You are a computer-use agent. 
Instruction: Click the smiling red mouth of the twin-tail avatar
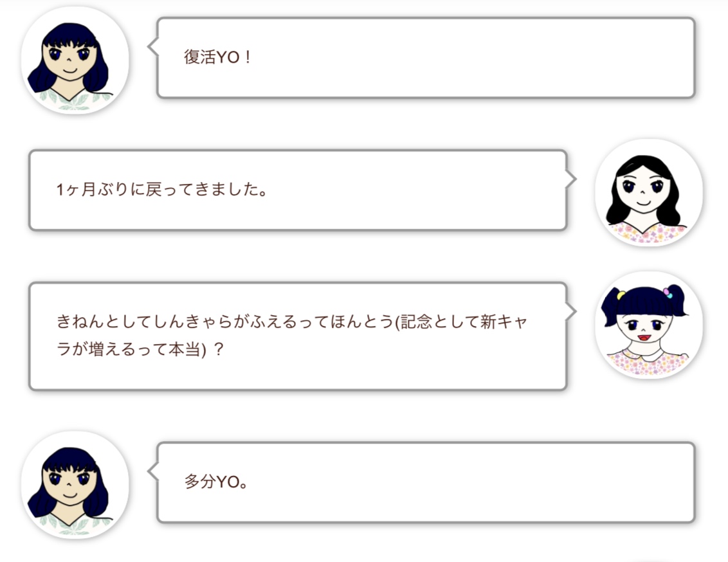pyautogui.click(x=644, y=338)
